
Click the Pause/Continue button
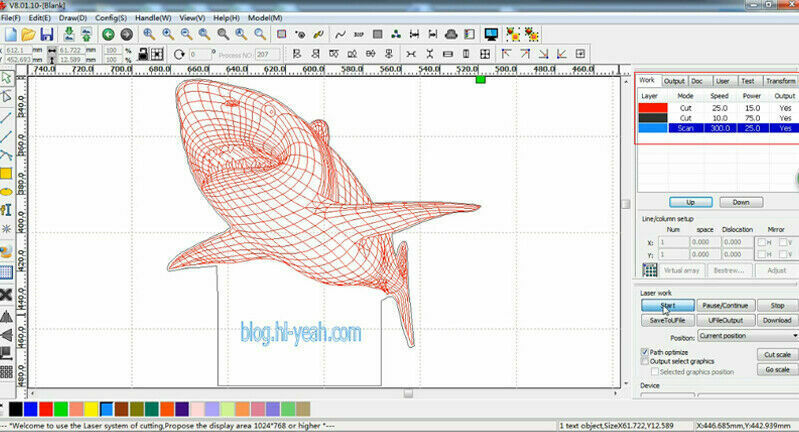tap(725, 306)
